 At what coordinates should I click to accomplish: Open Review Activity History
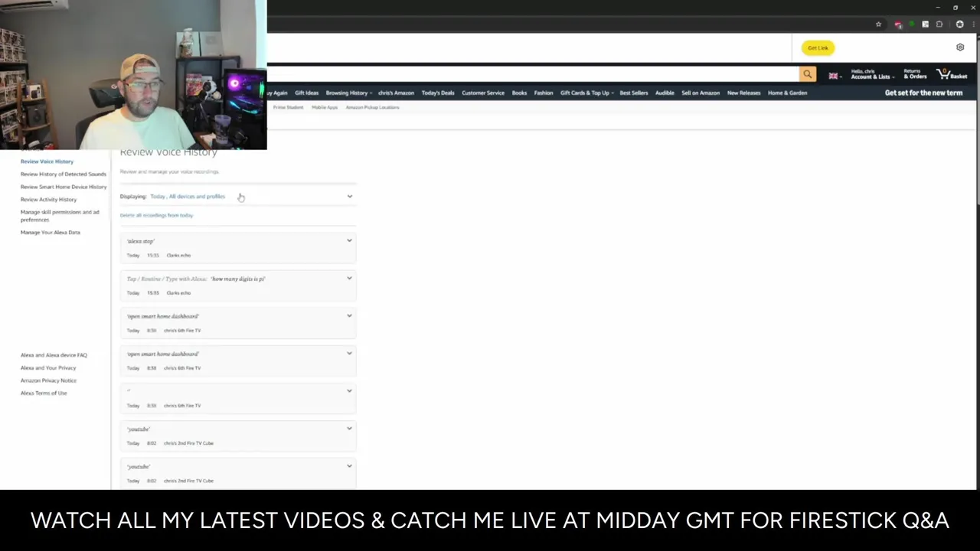pos(48,200)
